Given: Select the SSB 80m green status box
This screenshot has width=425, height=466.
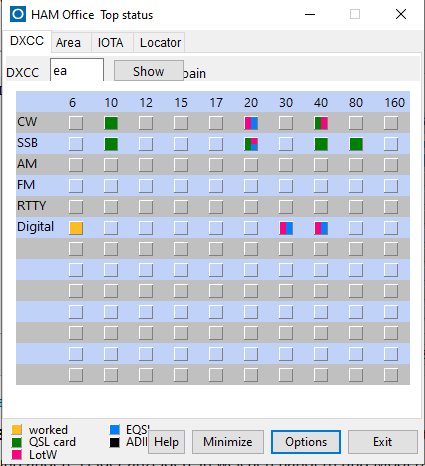Looking at the screenshot, I should [x=356, y=144].
